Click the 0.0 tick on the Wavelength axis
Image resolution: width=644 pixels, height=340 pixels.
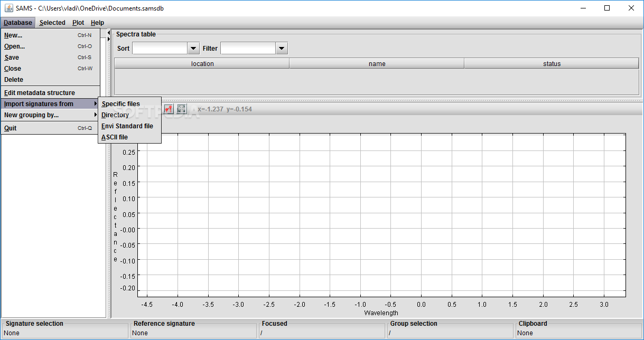421,305
